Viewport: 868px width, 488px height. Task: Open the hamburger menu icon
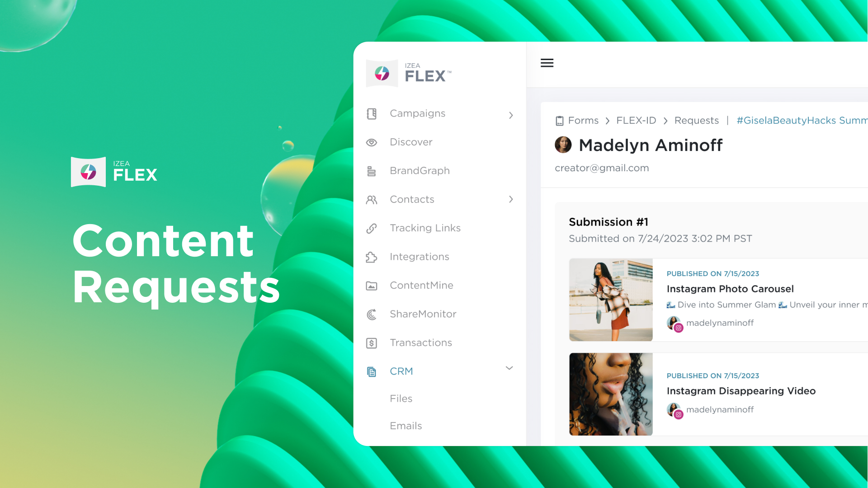point(547,63)
